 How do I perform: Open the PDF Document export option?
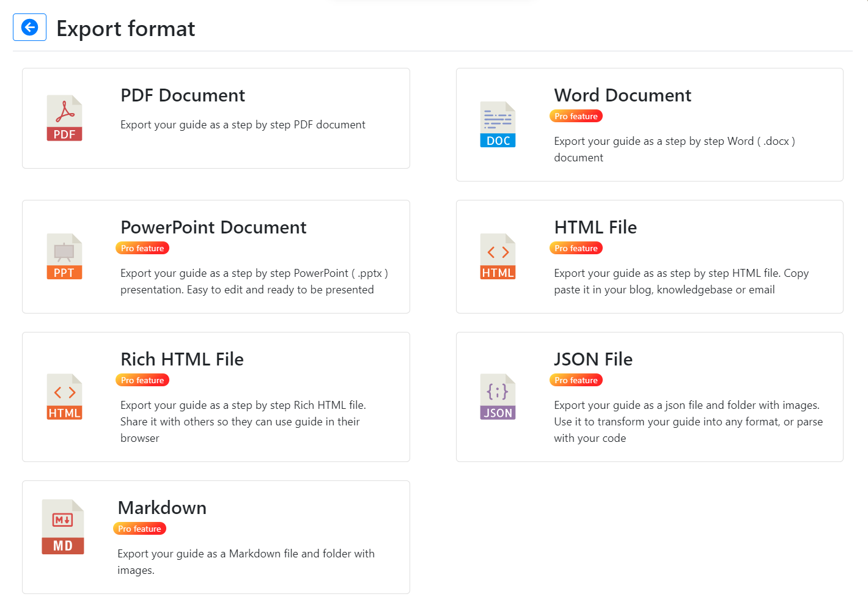click(x=215, y=118)
